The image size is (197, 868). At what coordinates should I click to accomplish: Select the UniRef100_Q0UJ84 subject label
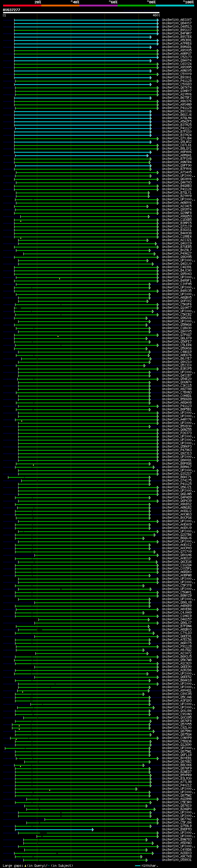coord(176,711)
